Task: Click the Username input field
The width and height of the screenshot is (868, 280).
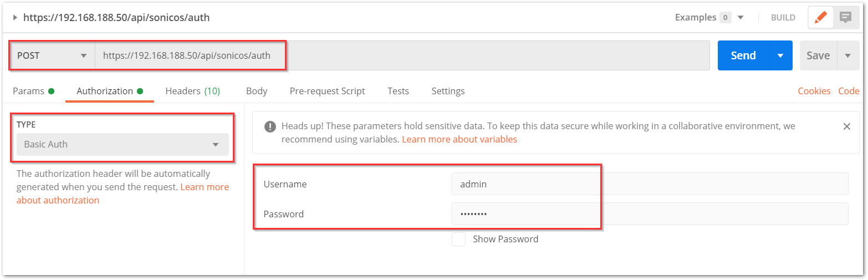Action: point(650,184)
